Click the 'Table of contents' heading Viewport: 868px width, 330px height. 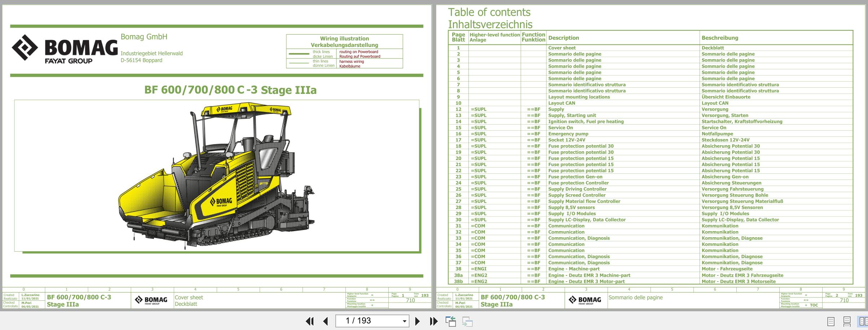489,12
